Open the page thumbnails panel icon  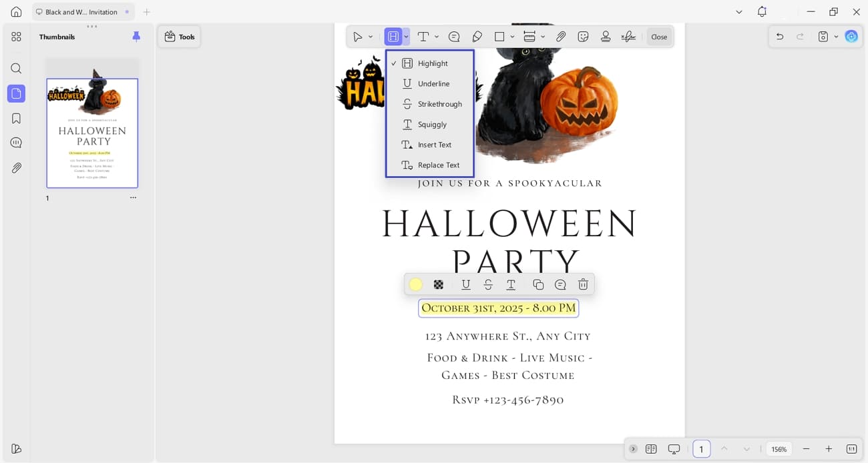(x=16, y=93)
